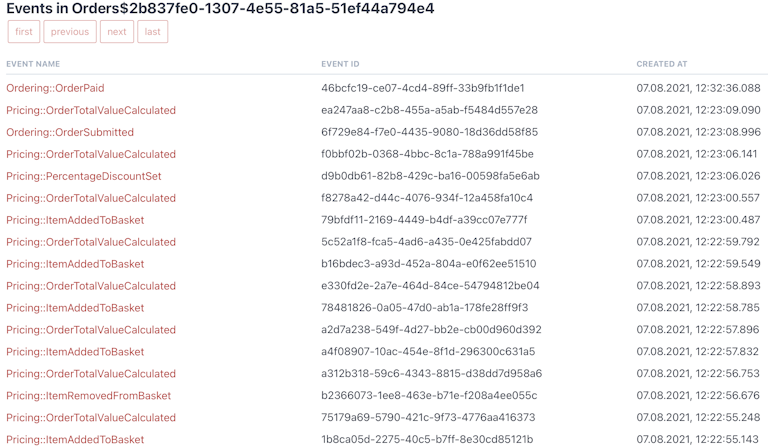This screenshot has height=447, width=768.
Task: Open the Pricing::ItemRemovedFromBasket event
Action: 89,396
